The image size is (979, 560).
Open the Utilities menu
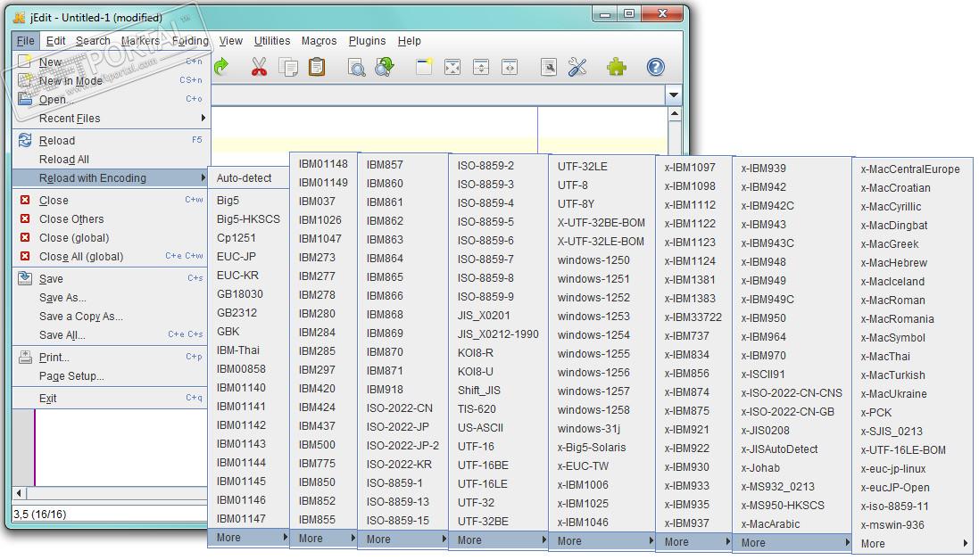[271, 40]
